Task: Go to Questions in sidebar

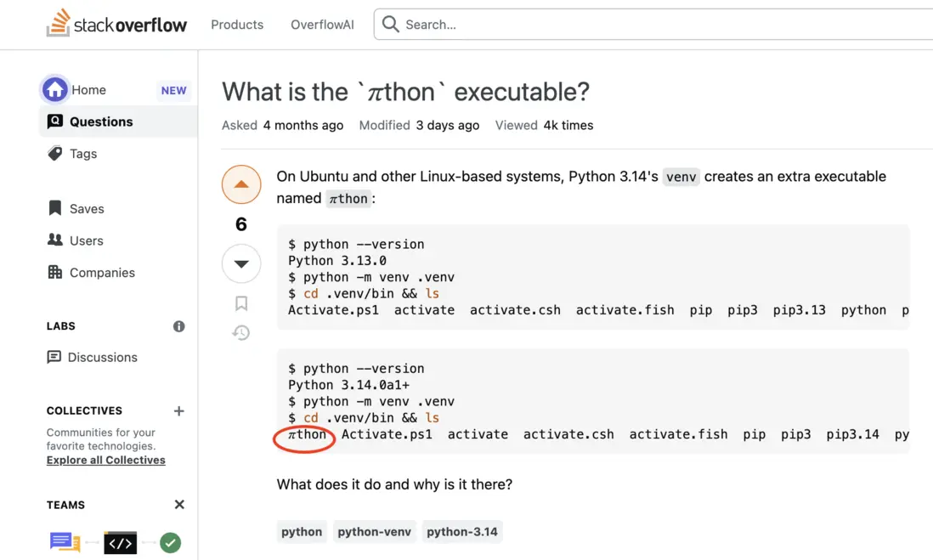Action: (x=101, y=122)
